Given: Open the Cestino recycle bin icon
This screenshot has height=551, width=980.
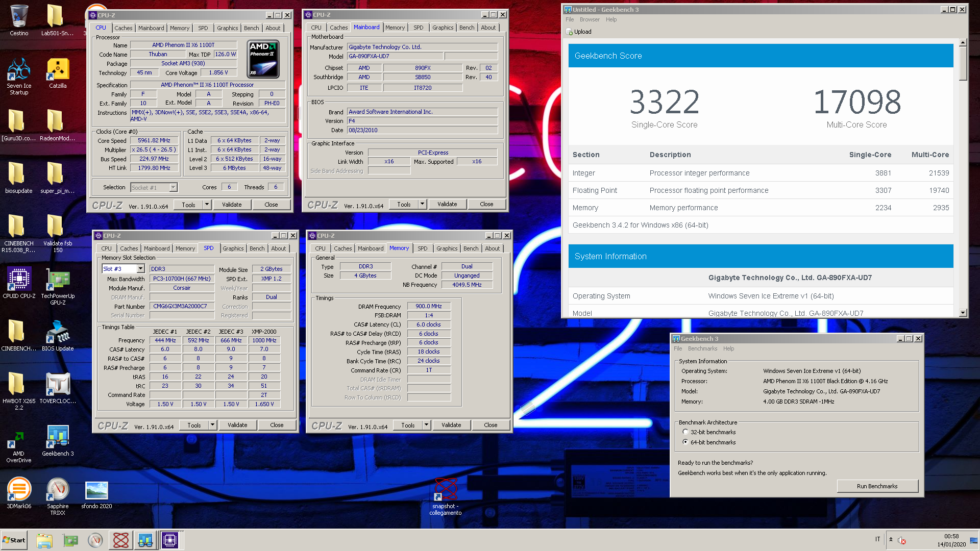Looking at the screenshot, I should pyautogui.click(x=19, y=20).
